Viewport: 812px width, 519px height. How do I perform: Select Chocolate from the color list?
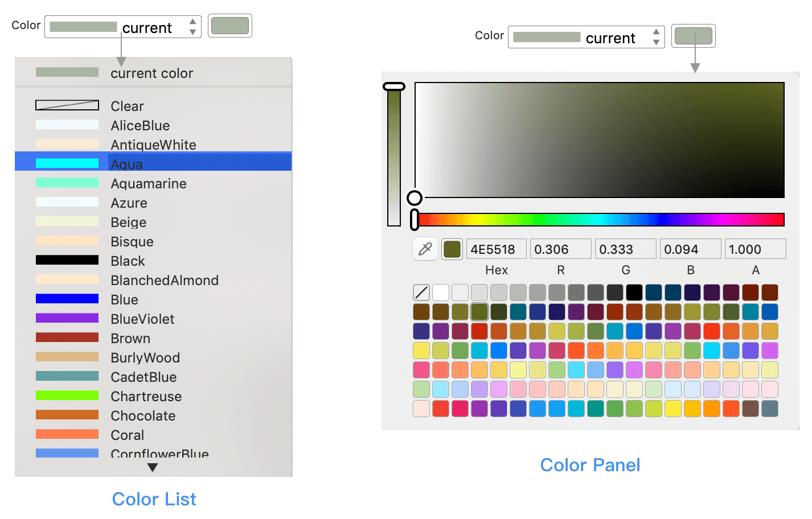tap(153, 415)
